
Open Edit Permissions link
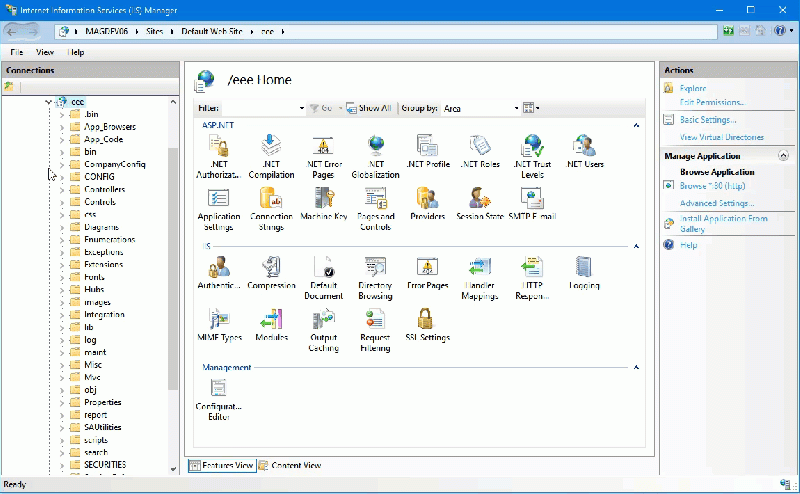pyautogui.click(x=713, y=103)
